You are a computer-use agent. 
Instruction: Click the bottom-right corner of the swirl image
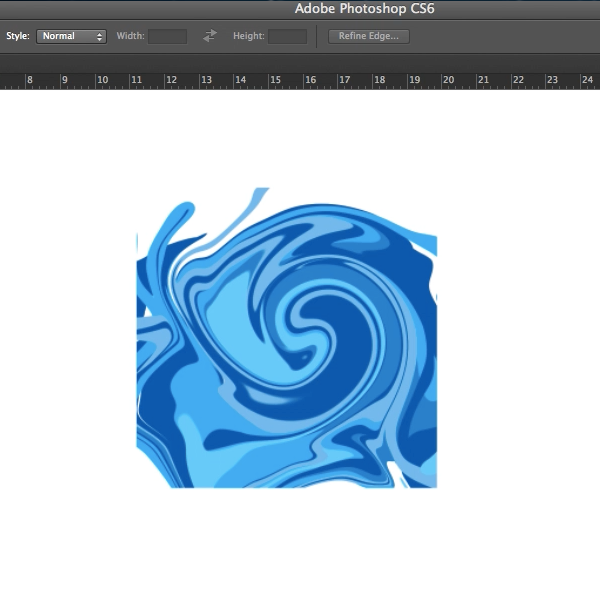(x=435, y=486)
